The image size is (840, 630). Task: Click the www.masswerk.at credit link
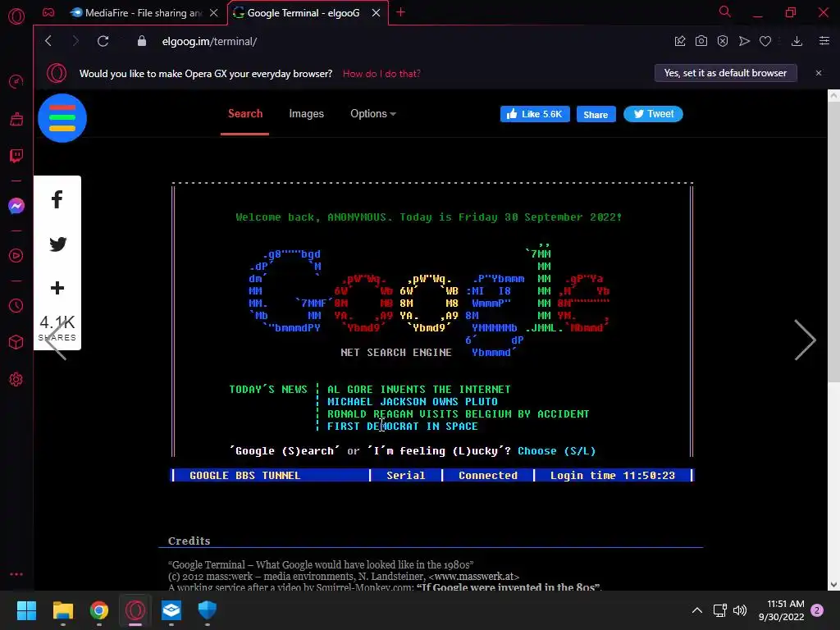click(472, 577)
